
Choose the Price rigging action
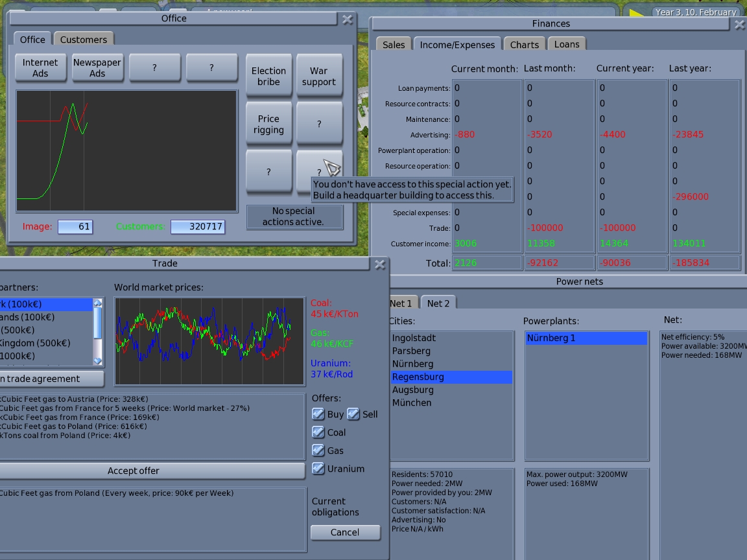pos(268,124)
